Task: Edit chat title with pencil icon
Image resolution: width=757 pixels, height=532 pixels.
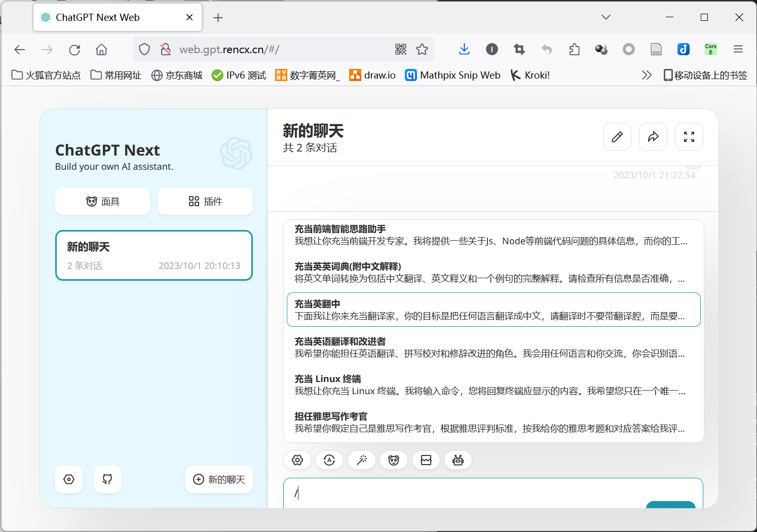Action: pyautogui.click(x=617, y=137)
